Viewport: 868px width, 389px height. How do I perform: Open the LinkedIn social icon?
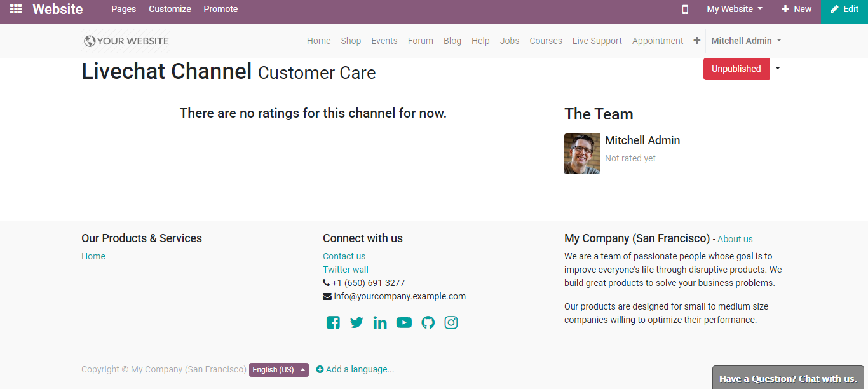[x=380, y=323]
